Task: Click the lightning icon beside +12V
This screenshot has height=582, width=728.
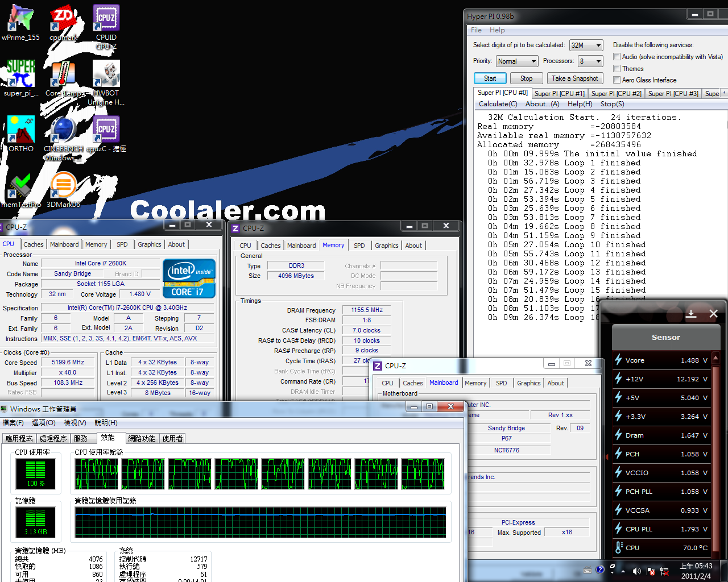Action: point(618,379)
